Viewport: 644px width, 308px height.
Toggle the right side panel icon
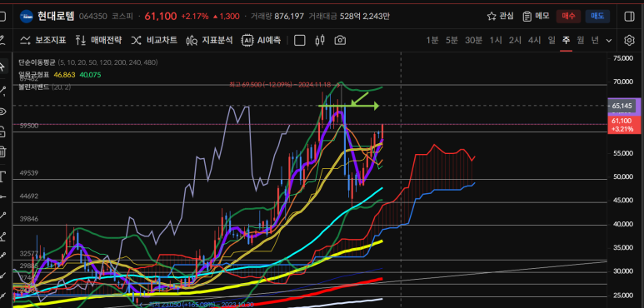629,16
